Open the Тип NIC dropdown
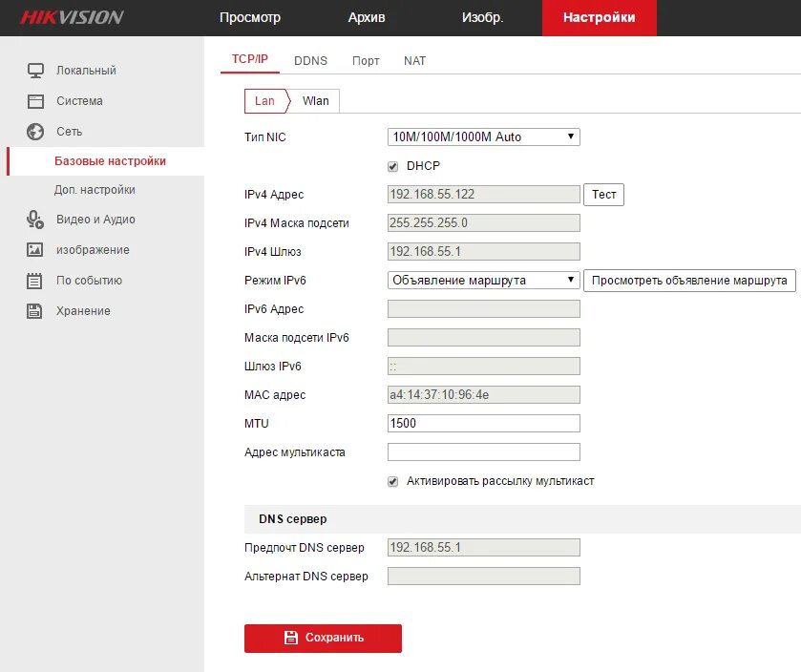 click(x=484, y=136)
